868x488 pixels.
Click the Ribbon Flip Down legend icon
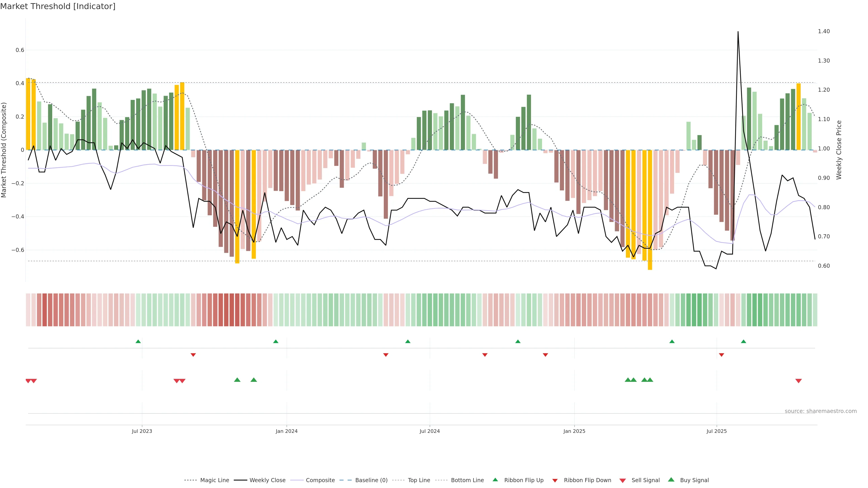tap(555, 481)
